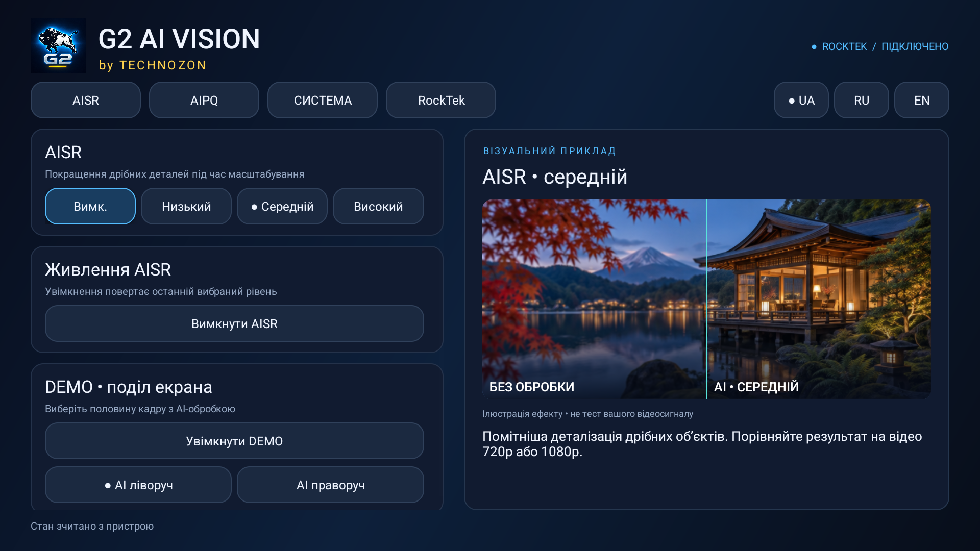
Task: Set AISR level to Високий
Action: pyautogui.click(x=378, y=206)
